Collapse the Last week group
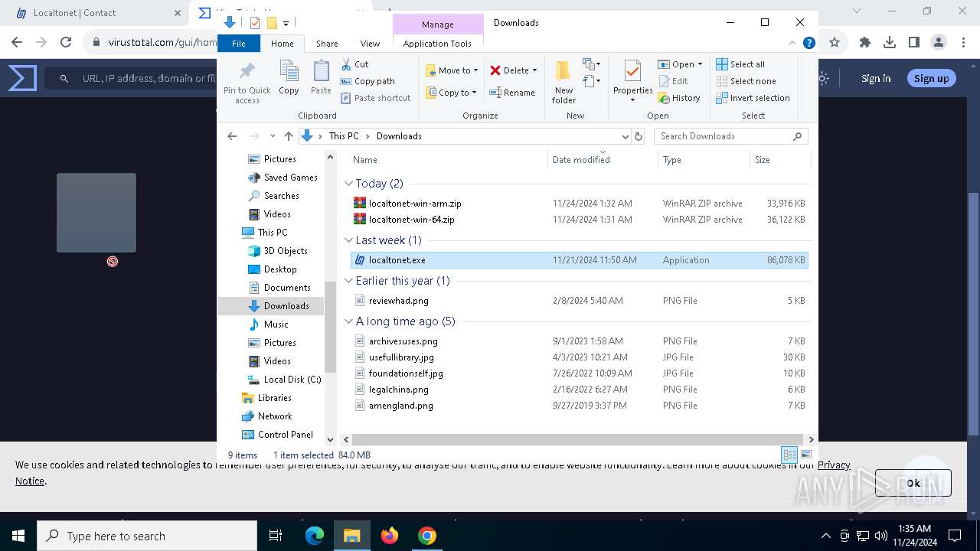Image resolution: width=980 pixels, height=551 pixels. pos(349,240)
